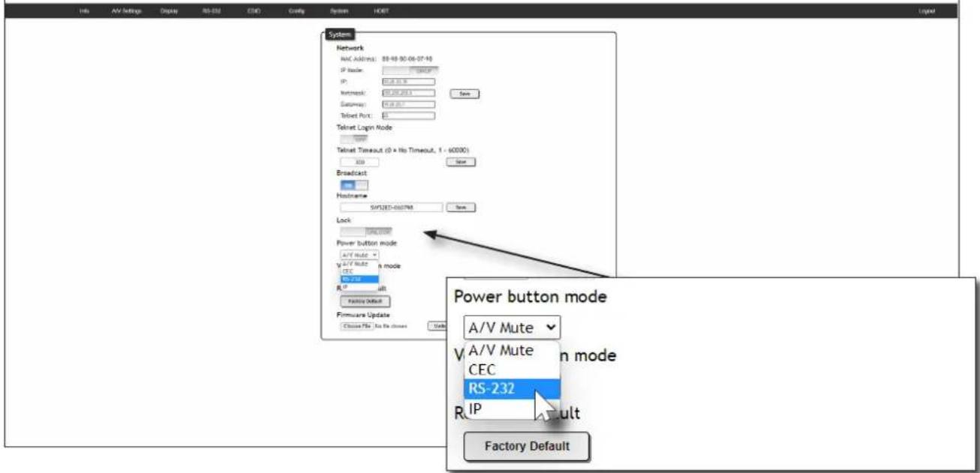Choose IP in the enlarged dropdown list
Image resolution: width=980 pixels, height=473 pixels.
point(511,409)
